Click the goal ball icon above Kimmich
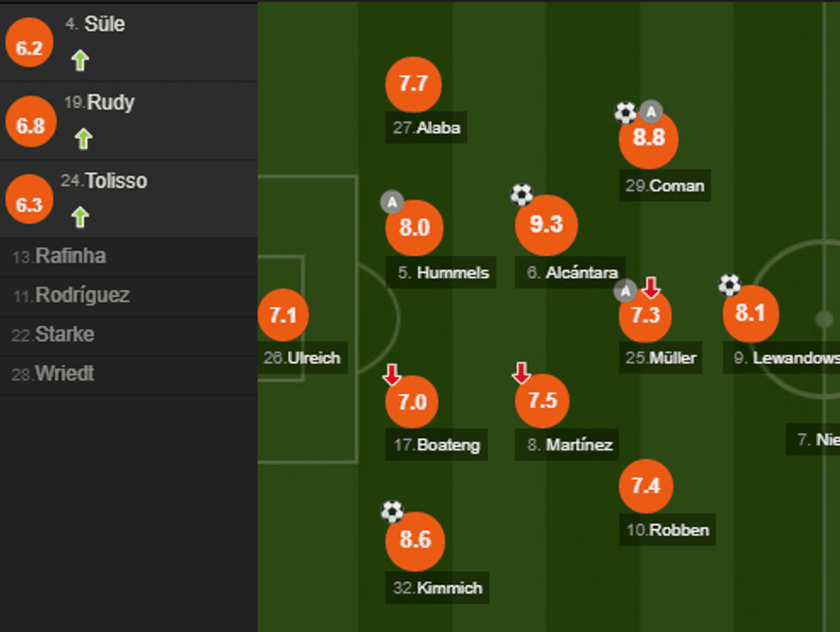This screenshot has width=840, height=632. (392, 512)
